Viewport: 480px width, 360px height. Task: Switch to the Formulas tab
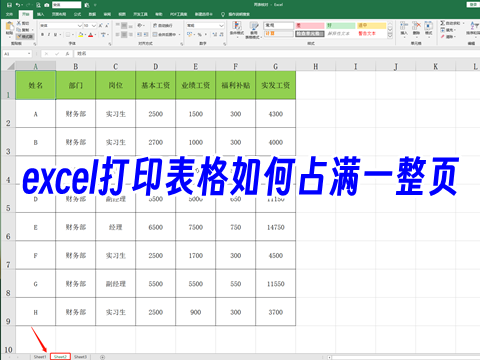[x=77, y=14]
